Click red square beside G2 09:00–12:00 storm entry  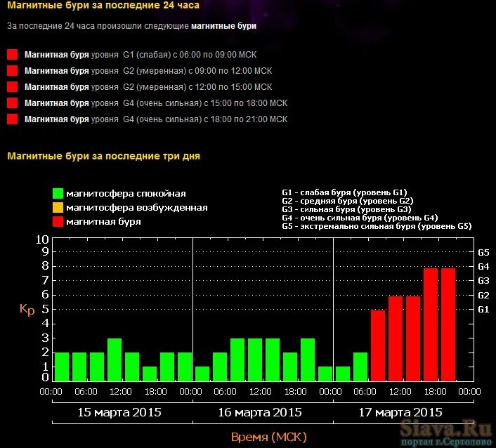pyautogui.click(x=13, y=70)
